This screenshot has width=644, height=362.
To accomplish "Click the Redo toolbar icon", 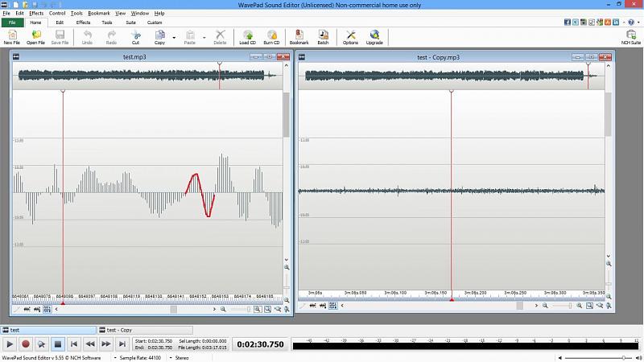I will pyautogui.click(x=111, y=37).
